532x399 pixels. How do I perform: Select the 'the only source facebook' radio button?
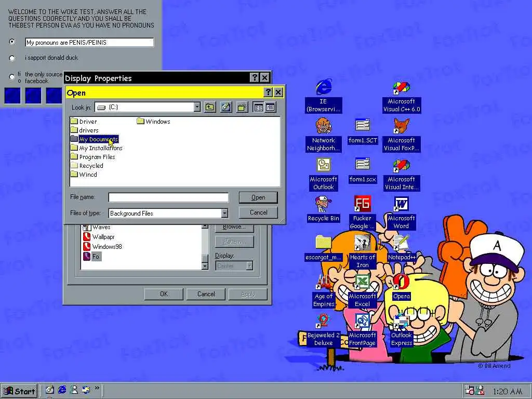12,77
